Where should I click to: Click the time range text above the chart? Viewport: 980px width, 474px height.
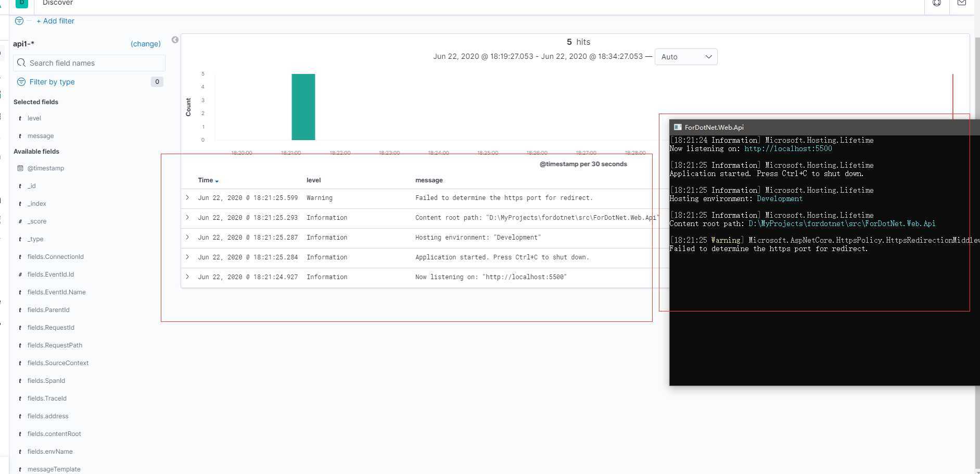[538, 57]
